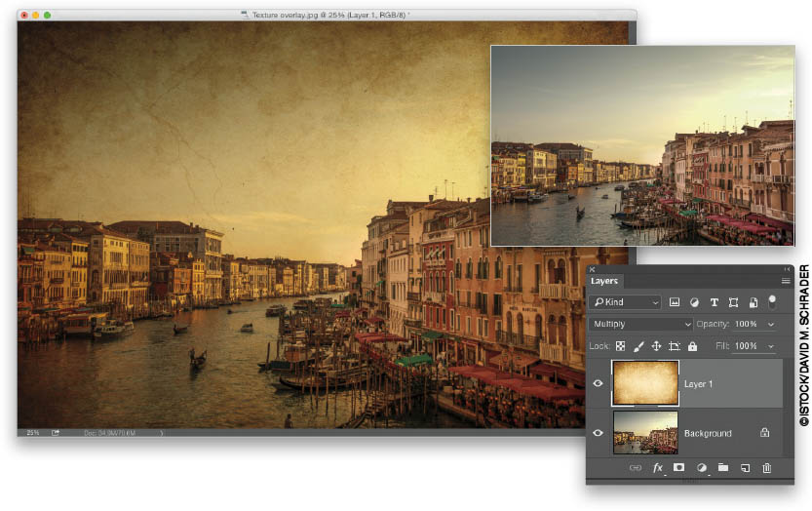The height and width of the screenshot is (511, 812).
Task: Open the Layers panel flyout menu
Action: tap(786, 281)
